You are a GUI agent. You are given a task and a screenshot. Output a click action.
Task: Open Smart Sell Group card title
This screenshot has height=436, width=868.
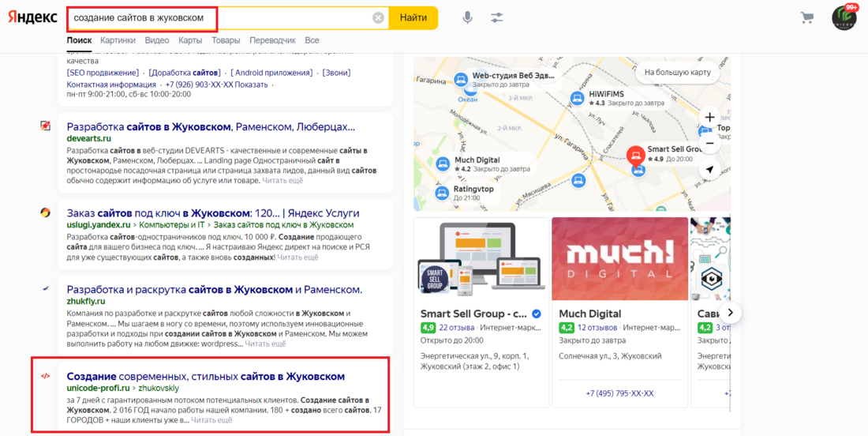pyautogui.click(x=474, y=314)
